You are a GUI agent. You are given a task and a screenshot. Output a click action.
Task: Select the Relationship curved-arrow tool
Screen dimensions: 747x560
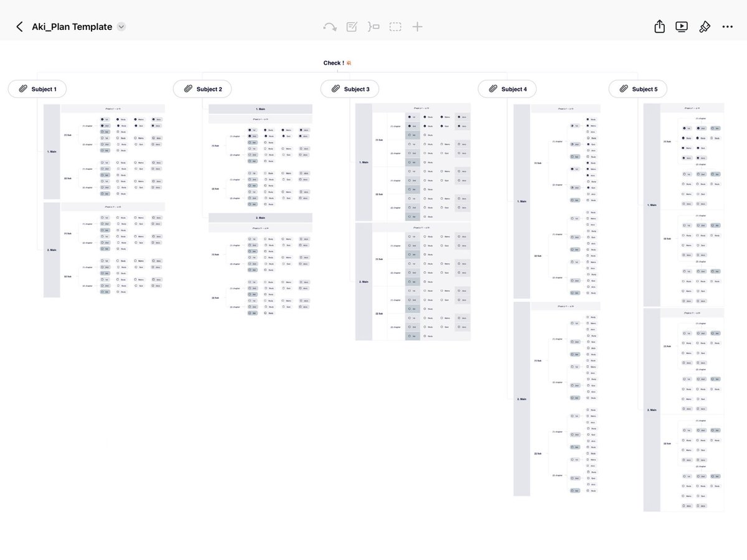tap(330, 27)
